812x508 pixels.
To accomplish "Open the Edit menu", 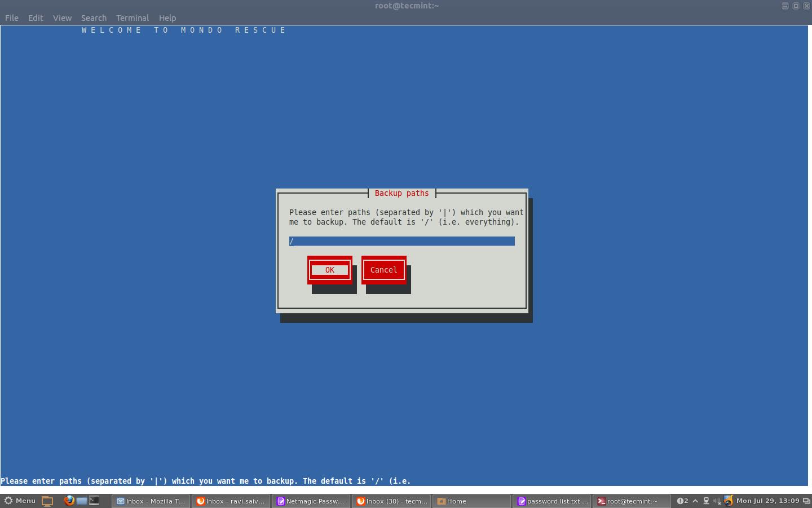I will click(36, 18).
